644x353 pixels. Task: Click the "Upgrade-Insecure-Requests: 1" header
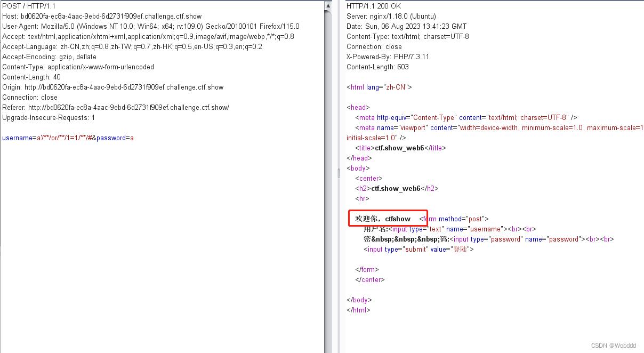[x=49, y=117]
